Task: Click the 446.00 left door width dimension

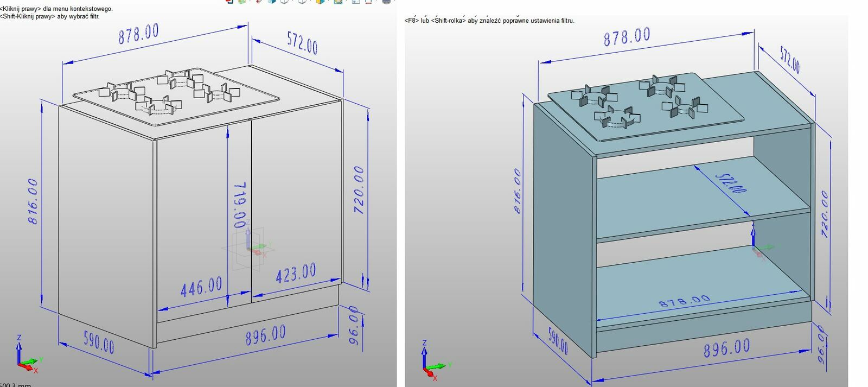Action: 201,287
